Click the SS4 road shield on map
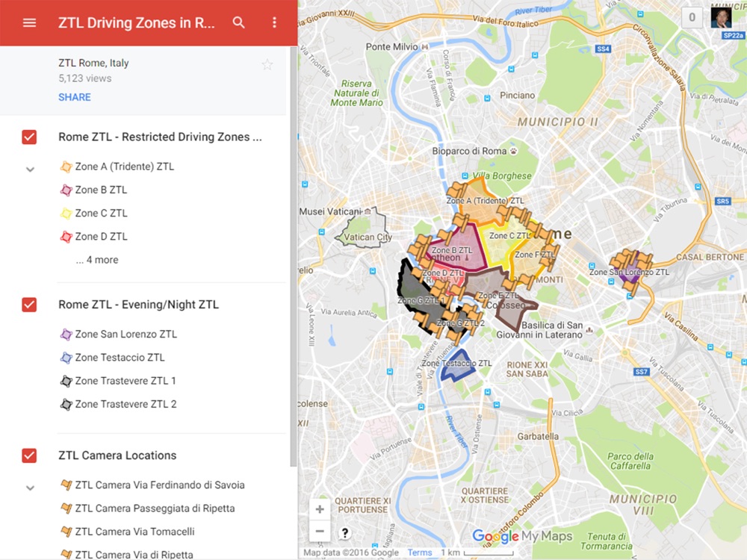Screen dimensions: 747x560 (x=603, y=49)
